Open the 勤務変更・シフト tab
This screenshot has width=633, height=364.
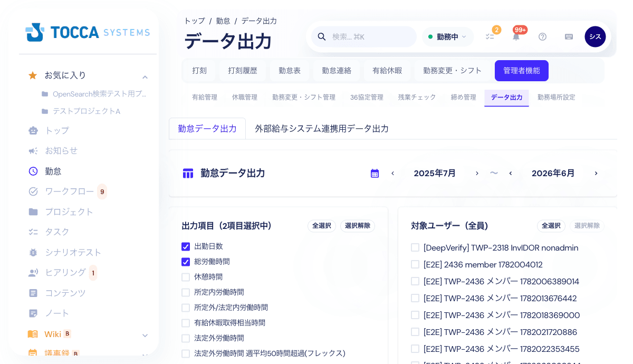pos(453,71)
